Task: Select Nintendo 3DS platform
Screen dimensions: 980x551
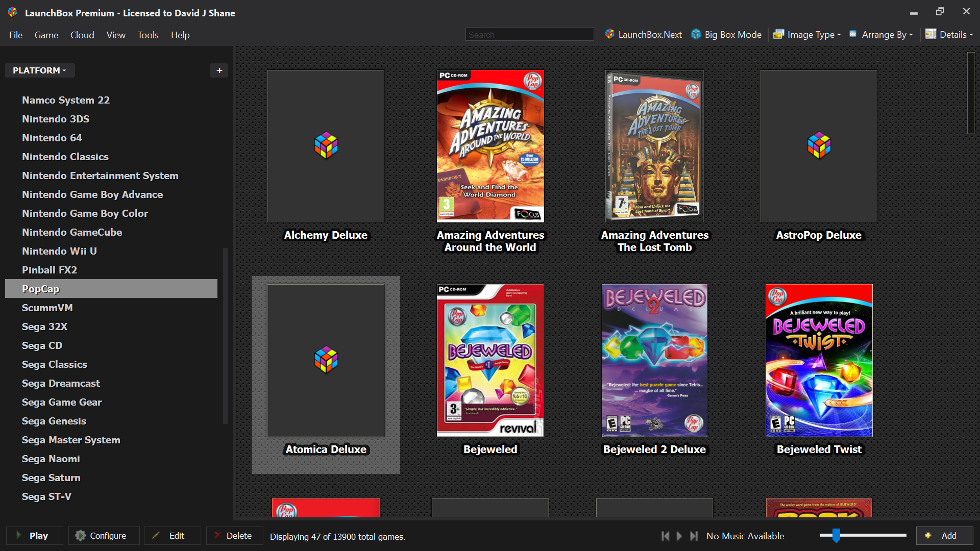Action: [x=56, y=119]
